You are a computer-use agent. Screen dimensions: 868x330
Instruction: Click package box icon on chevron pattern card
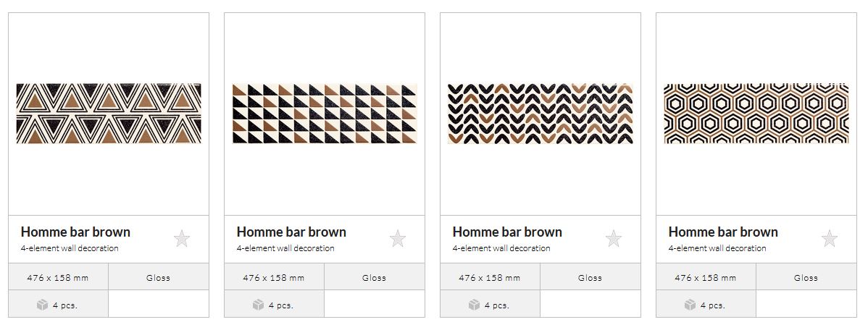(x=475, y=305)
